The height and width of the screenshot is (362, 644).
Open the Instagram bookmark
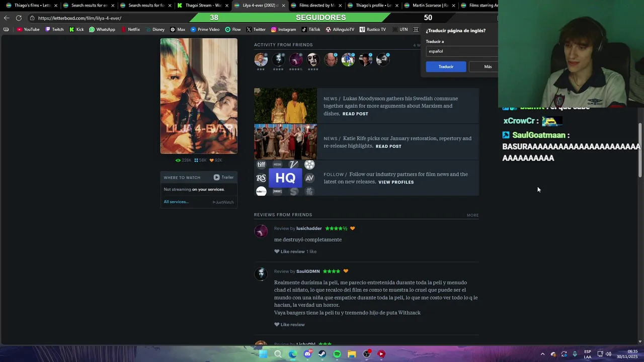pyautogui.click(x=283, y=30)
